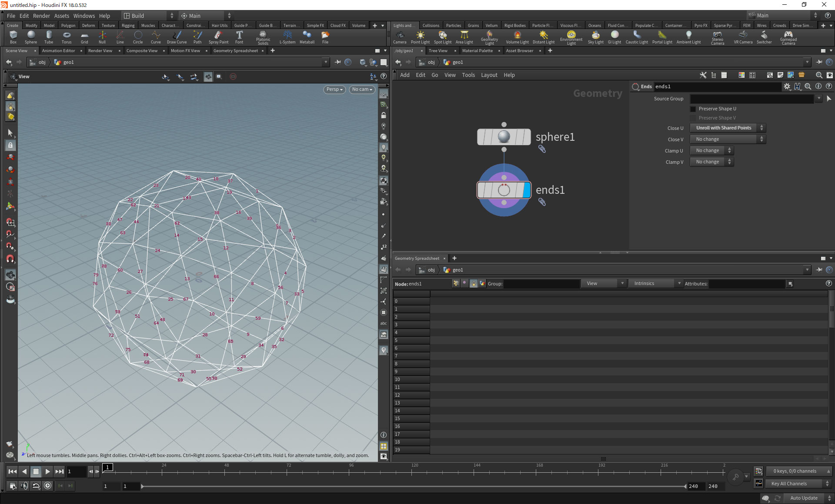The image size is (835, 504).
Task: Open the network editor Tools menu
Action: pyautogui.click(x=468, y=75)
